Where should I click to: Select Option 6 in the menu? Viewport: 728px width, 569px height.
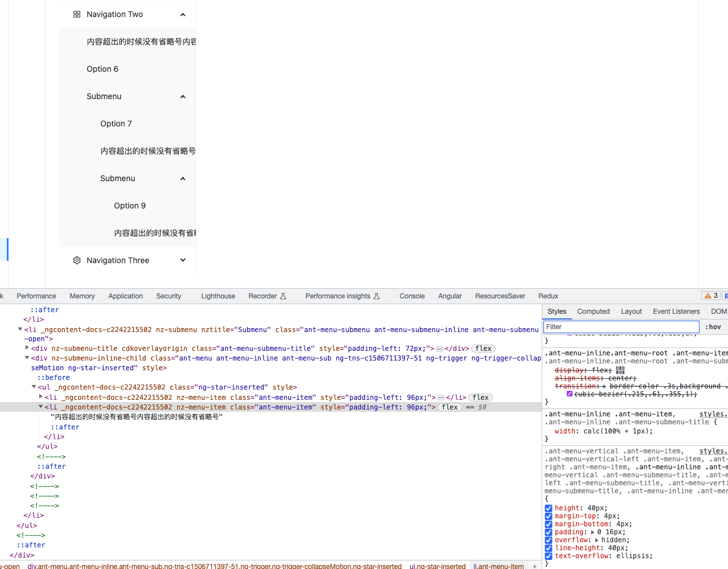click(103, 69)
